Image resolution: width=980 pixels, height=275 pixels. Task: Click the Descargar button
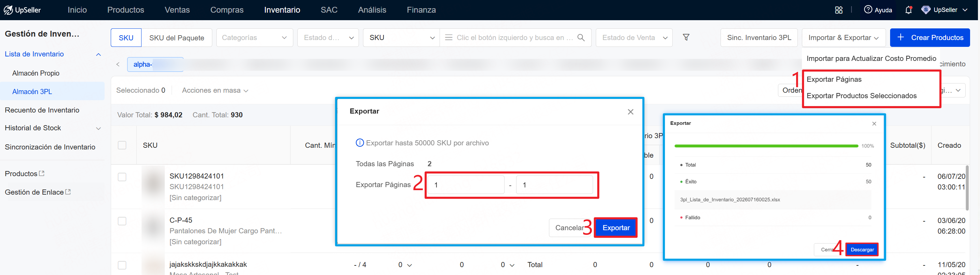coord(862,249)
